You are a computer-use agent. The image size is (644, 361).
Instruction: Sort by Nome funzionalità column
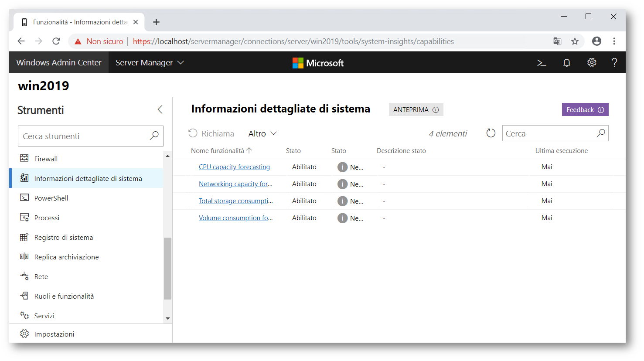coord(218,151)
